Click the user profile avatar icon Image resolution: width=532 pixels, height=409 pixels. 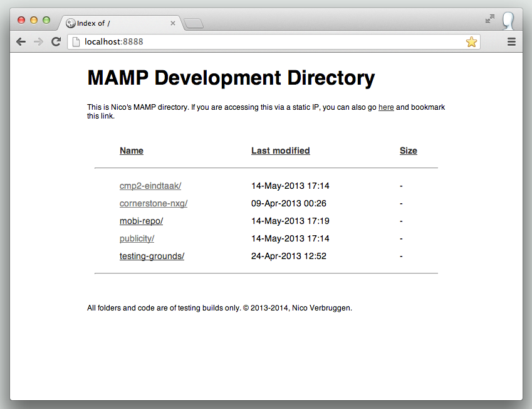508,21
